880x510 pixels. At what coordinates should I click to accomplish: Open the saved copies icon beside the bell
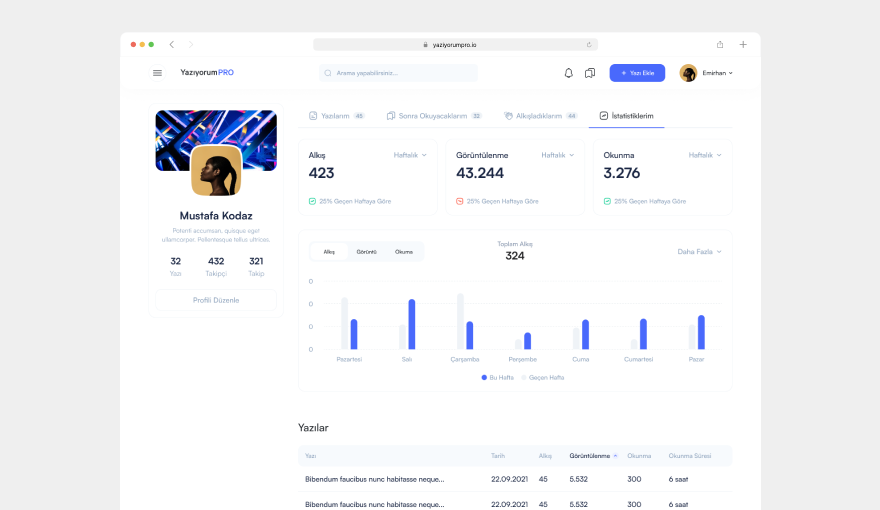pyautogui.click(x=590, y=73)
